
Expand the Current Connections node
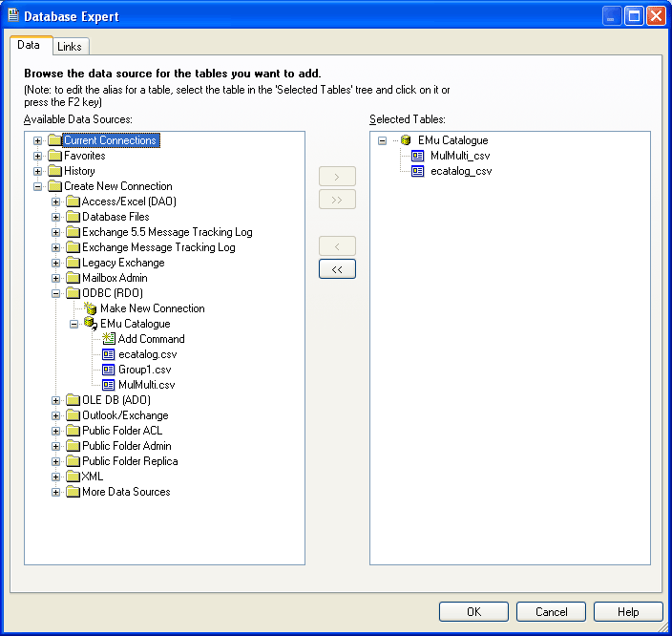(x=38, y=140)
